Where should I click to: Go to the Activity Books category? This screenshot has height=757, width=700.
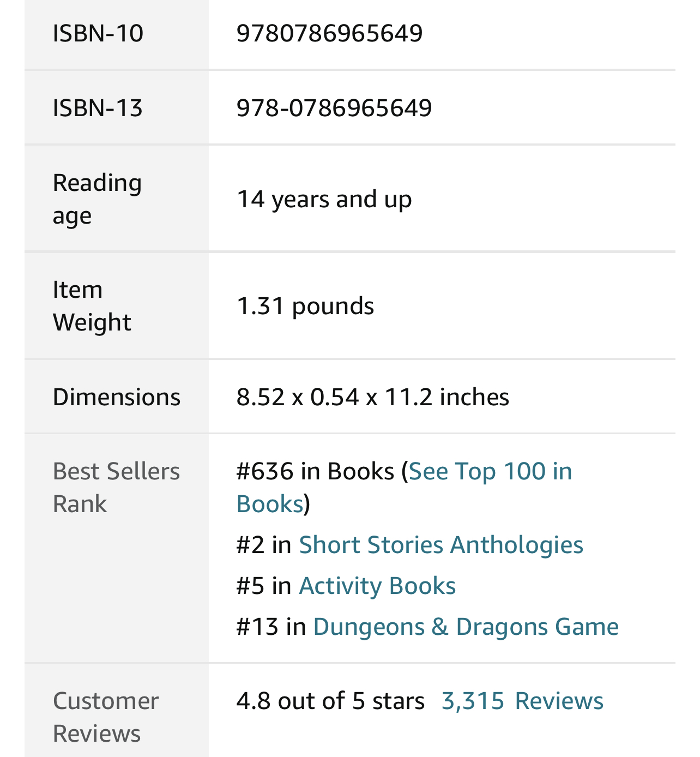point(377,586)
